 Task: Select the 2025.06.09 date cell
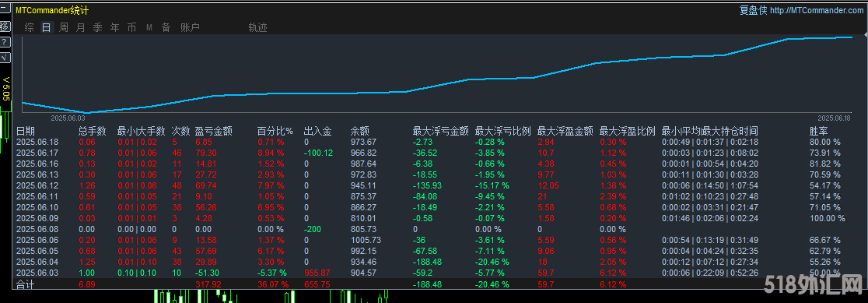point(38,217)
